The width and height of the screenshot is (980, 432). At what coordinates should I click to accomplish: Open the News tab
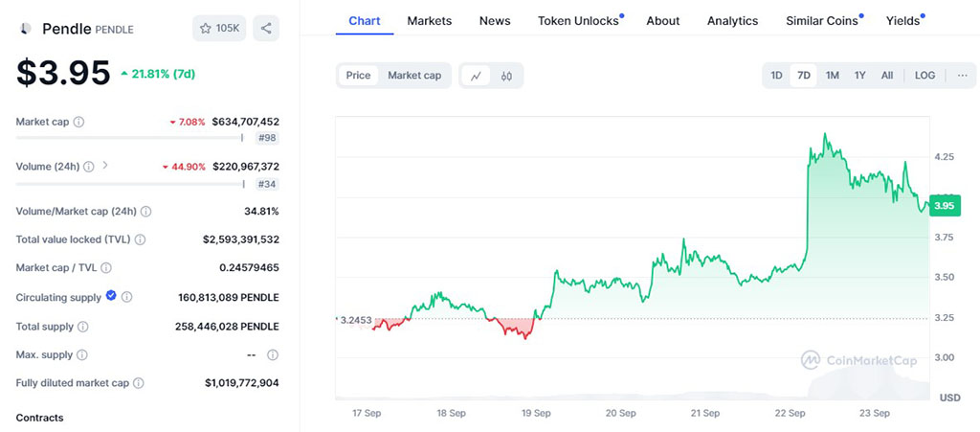(495, 21)
